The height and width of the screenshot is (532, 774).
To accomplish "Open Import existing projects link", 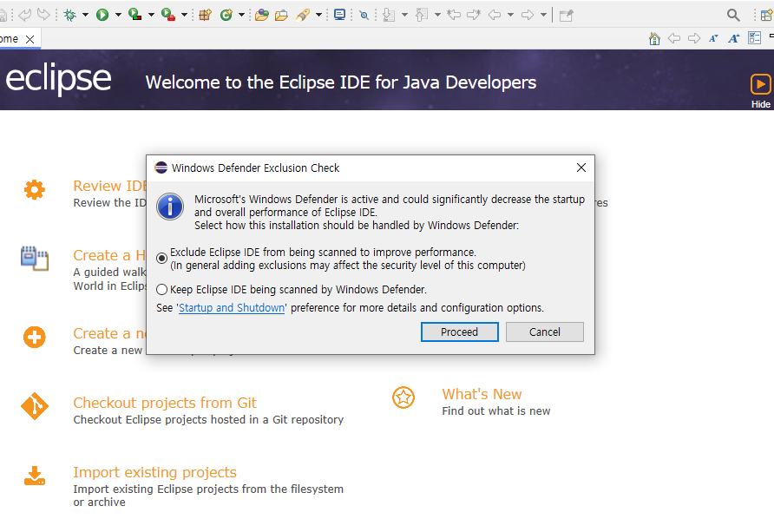I will click(154, 472).
